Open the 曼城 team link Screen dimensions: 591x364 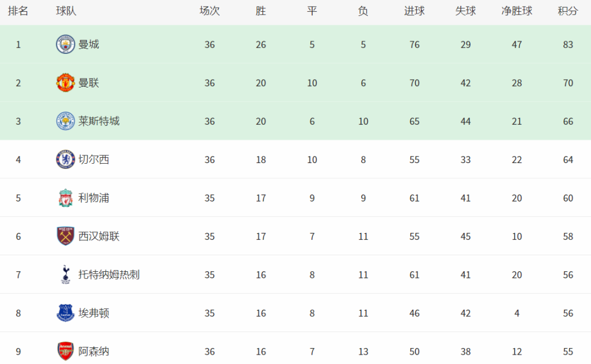point(89,44)
